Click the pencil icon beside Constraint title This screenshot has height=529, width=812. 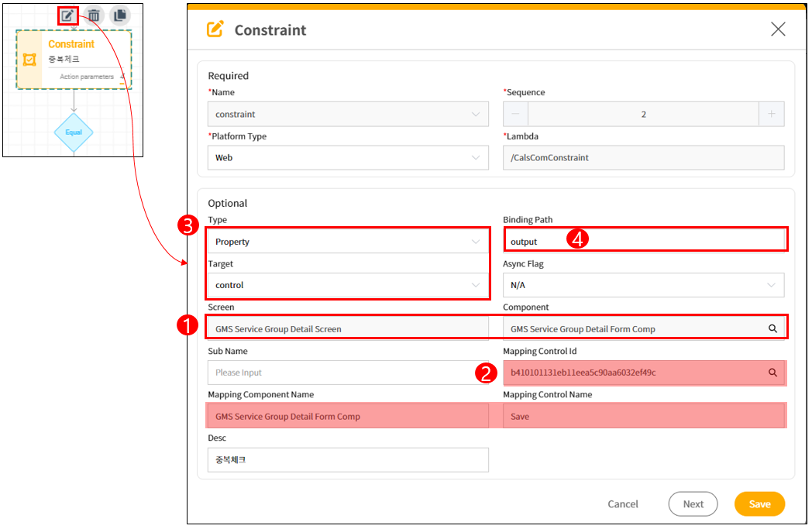tap(215, 29)
